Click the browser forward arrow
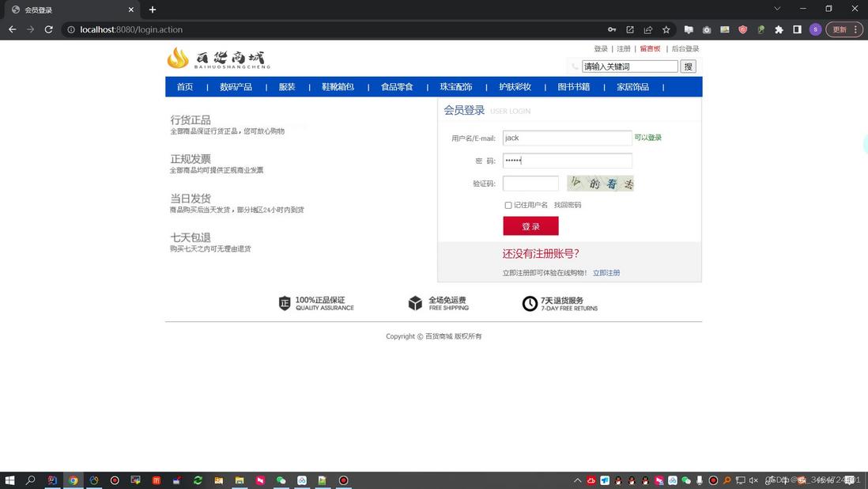The image size is (868, 489). tap(31, 29)
